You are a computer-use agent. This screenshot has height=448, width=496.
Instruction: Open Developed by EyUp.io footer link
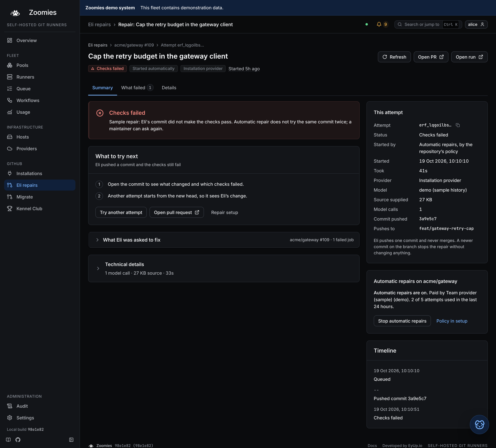click(x=402, y=446)
